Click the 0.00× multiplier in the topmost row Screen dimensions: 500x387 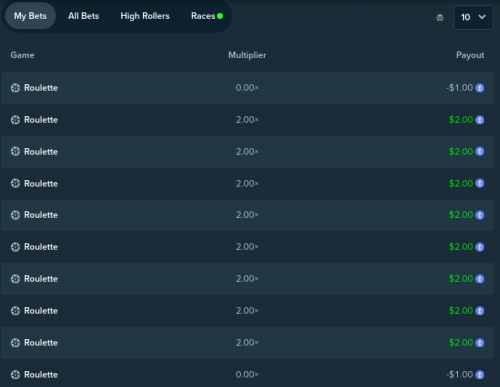[247, 88]
